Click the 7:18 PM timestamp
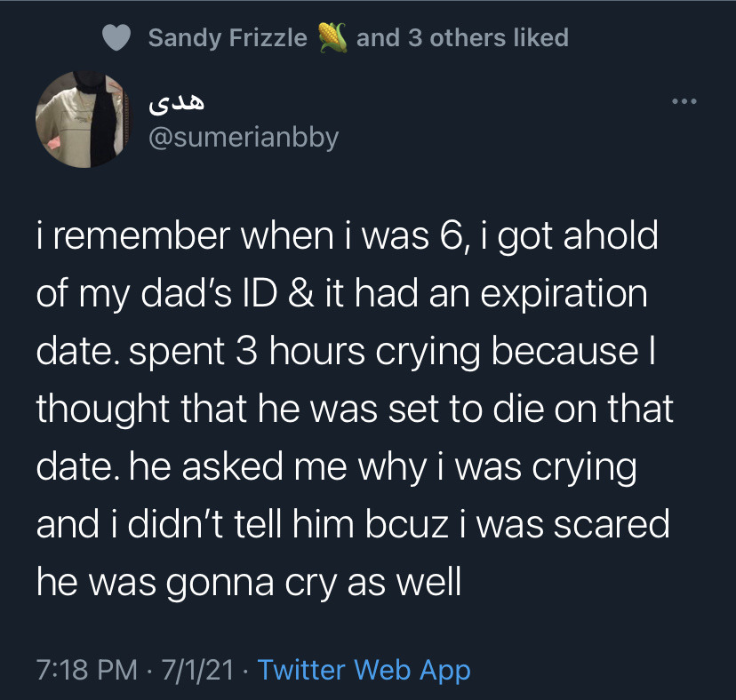The width and height of the screenshot is (736, 700). pyautogui.click(x=87, y=670)
